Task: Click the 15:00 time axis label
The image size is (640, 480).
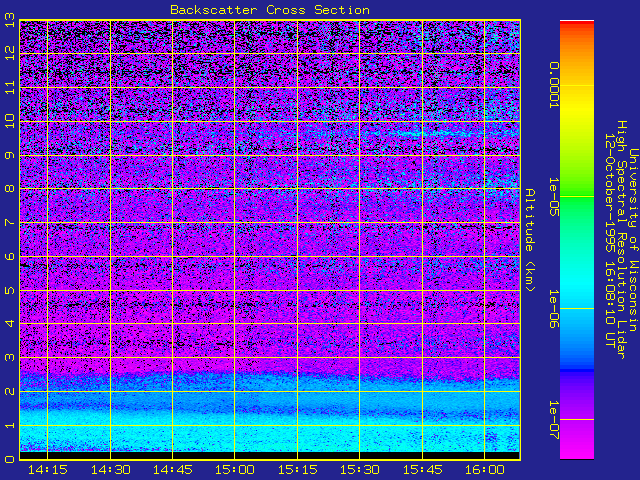Action: point(235,470)
